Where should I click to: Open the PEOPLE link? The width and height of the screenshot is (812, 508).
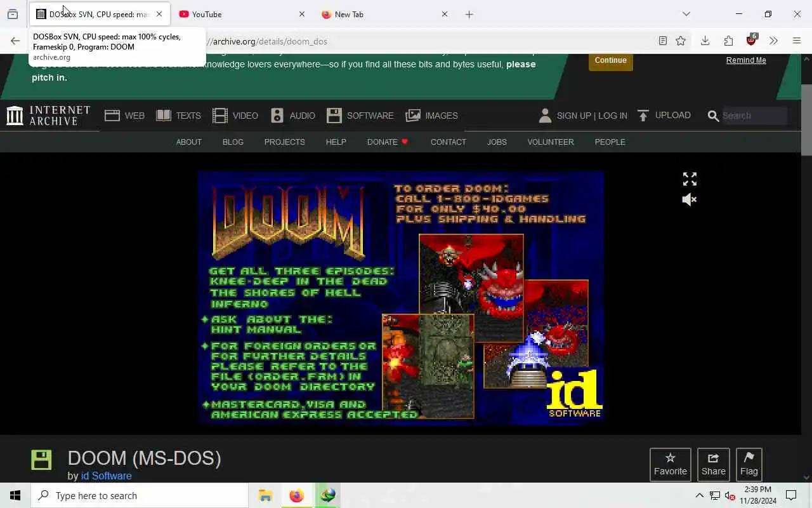tap(610, 142)
